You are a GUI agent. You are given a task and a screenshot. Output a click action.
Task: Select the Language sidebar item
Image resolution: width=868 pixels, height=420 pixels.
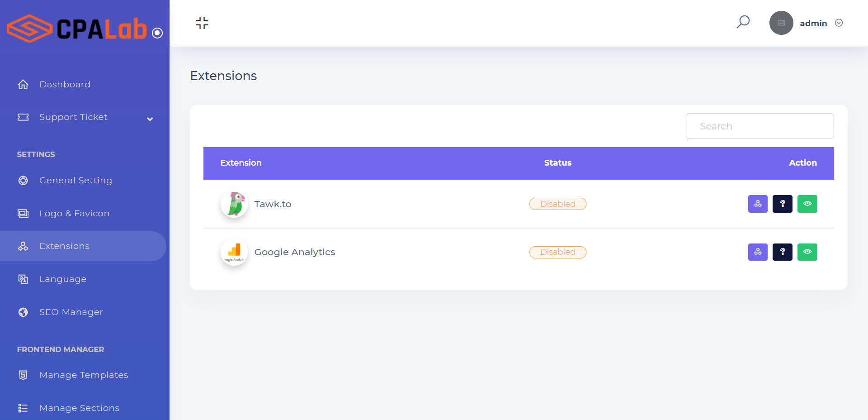point(63,279)
